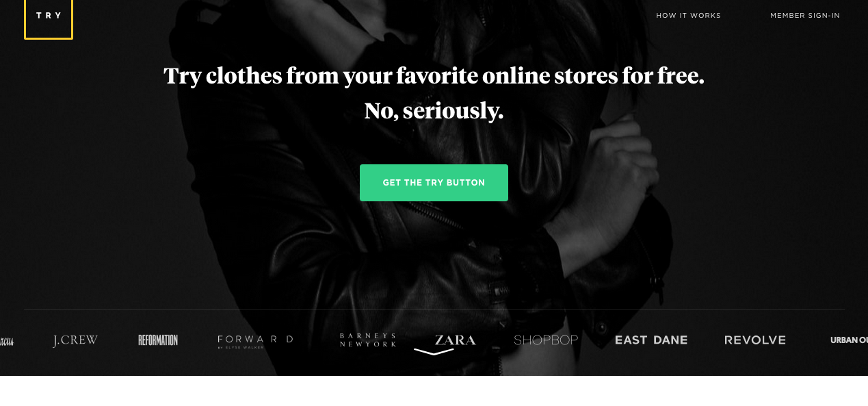Click the thin divider line above brand logos

coord(434,310)
